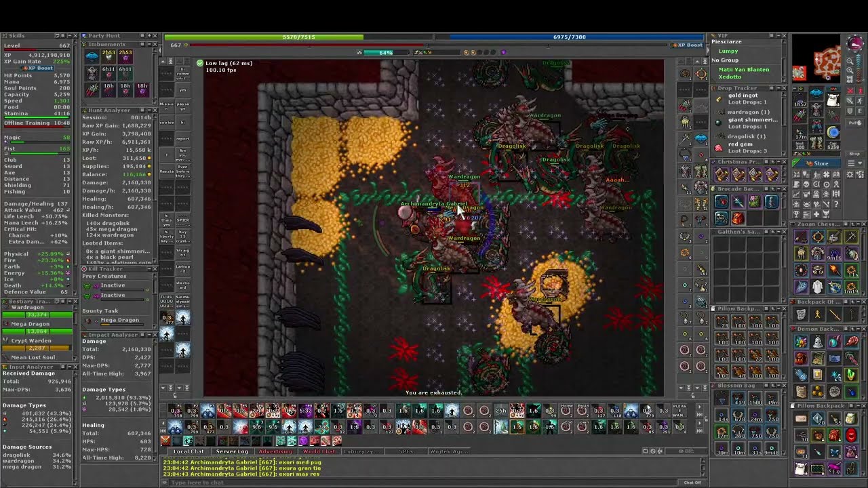Open the World Chat tab
This screenshot has width=868, height=488.
click(319, 451)
